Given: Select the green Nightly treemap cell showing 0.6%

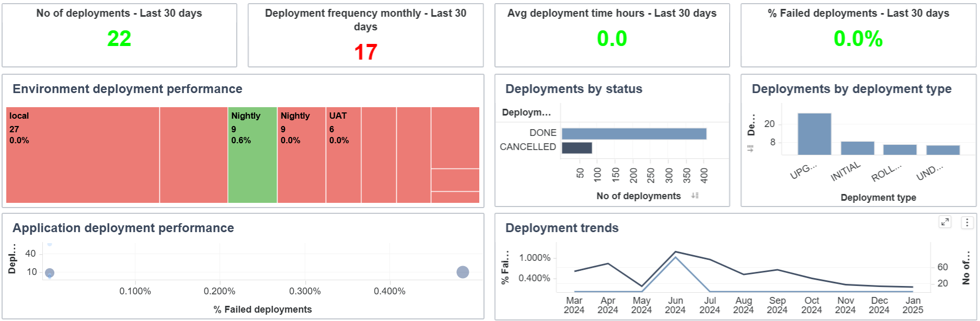Looking at the screenshot, I should coord(252,155).
